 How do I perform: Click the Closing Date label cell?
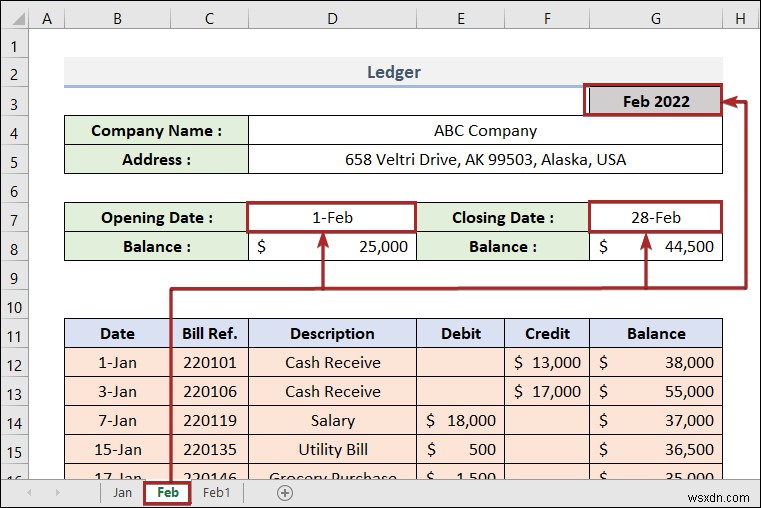point(503,217)
